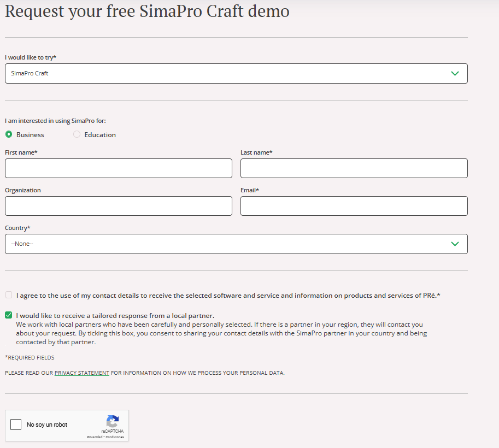Open the reCAPTCHA Condiciones link

[x=115, y=437]
